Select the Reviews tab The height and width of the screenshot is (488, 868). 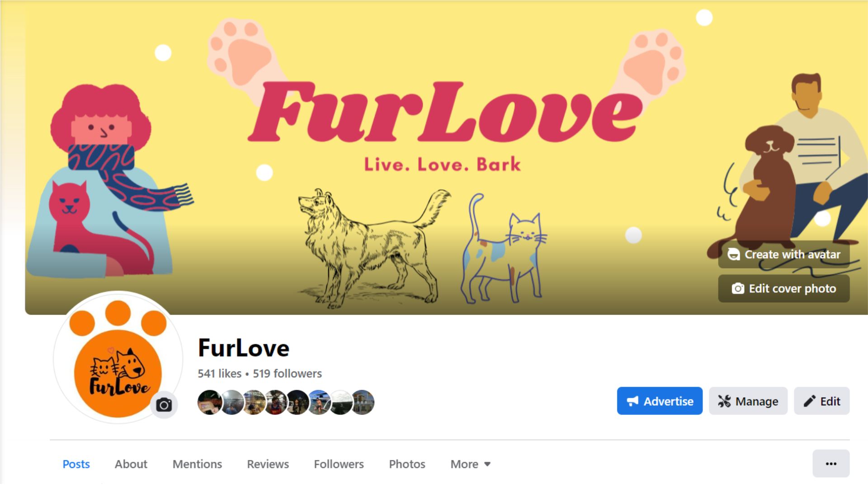point(268,464)
